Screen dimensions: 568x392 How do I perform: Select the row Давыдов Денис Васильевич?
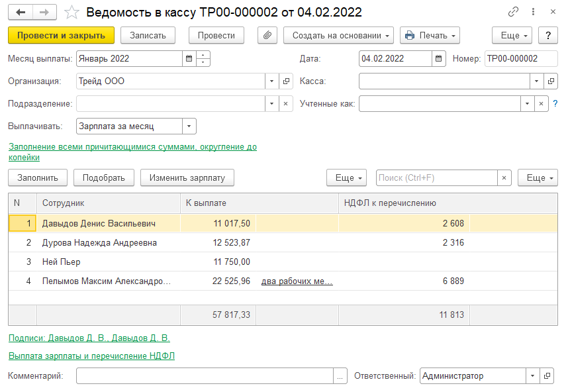click(283, 223)
